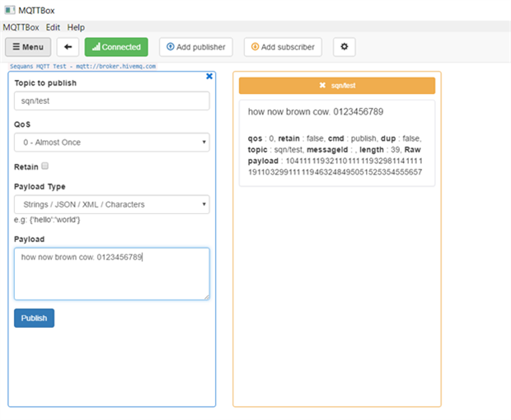Enable the Retain checkbox
This screenshot has height=420, width=511.
click(x=45, y=166)
